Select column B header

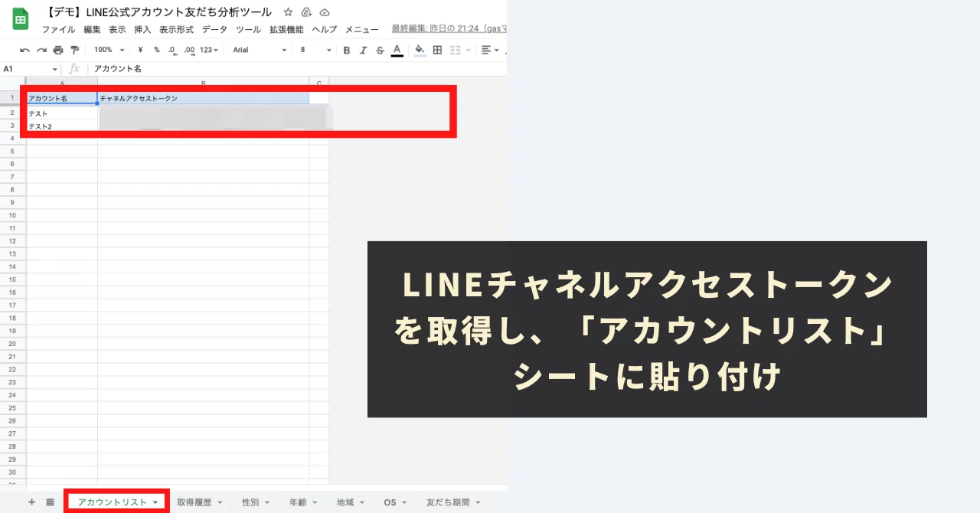[x=203, y=83]
